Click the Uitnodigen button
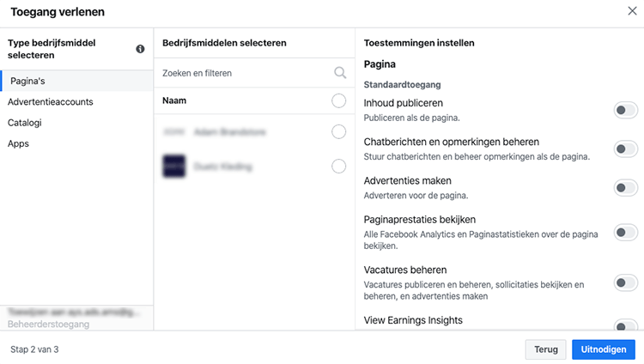The height and width of the screenshot is (364, 644). (604, 349)
